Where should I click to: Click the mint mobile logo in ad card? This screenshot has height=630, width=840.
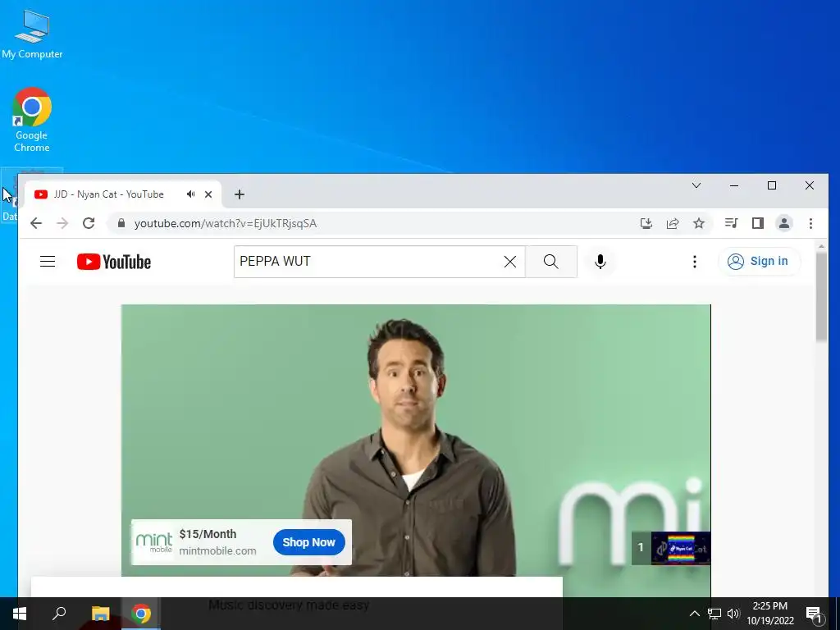(153, 542)
